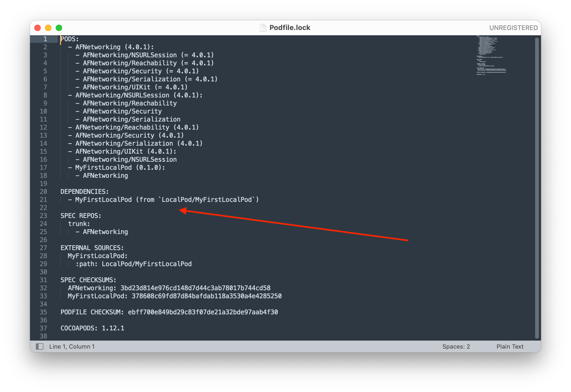This screenshot has width=571, height=392.
Task: Click 'AFNetworking/UIKit (= 4.0.1)' line
Action: (132, 87)
